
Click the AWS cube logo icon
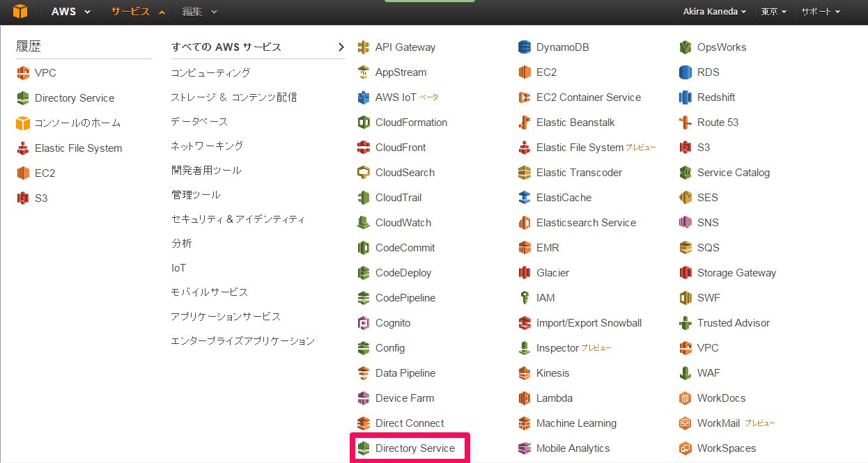coord(19,11)
